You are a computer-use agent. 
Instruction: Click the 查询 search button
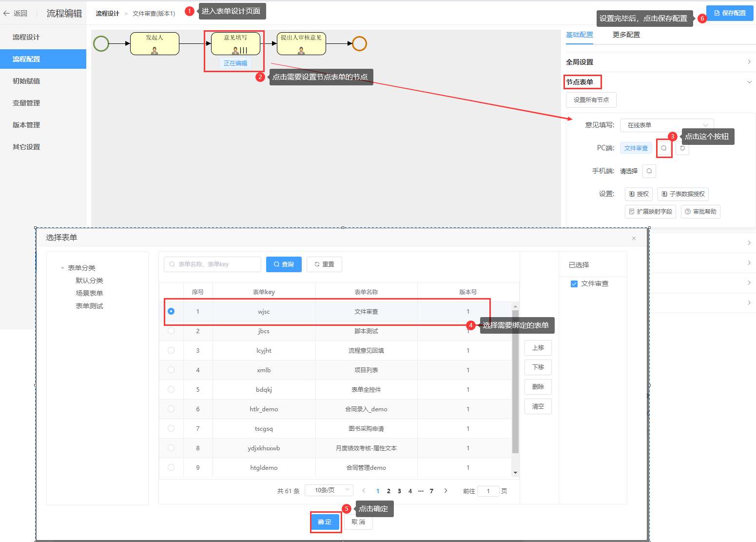pos(284,264)
